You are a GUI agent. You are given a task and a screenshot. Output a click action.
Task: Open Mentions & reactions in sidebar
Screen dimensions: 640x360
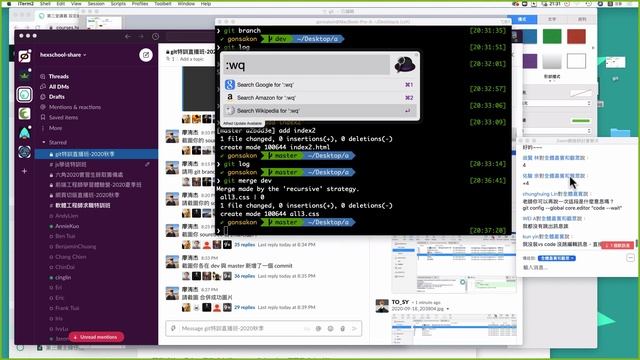[75, 107]
